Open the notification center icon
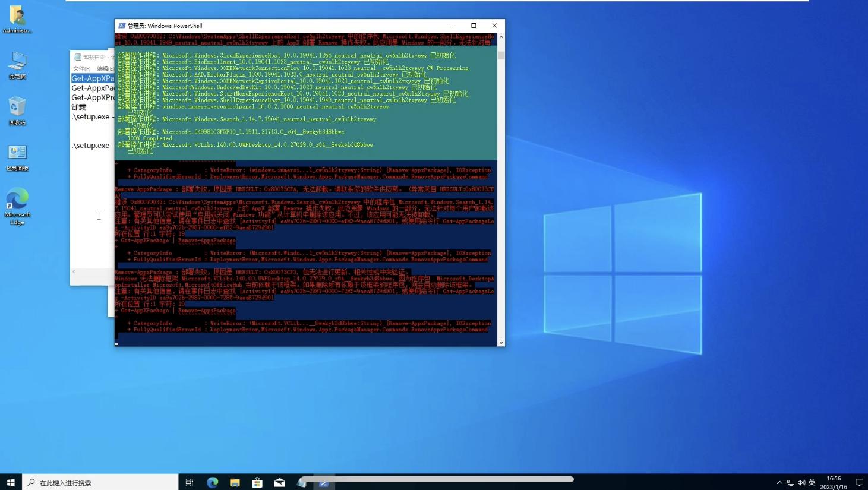The height and width of the screenshot is (490, 868). click(x=859, y=482)
